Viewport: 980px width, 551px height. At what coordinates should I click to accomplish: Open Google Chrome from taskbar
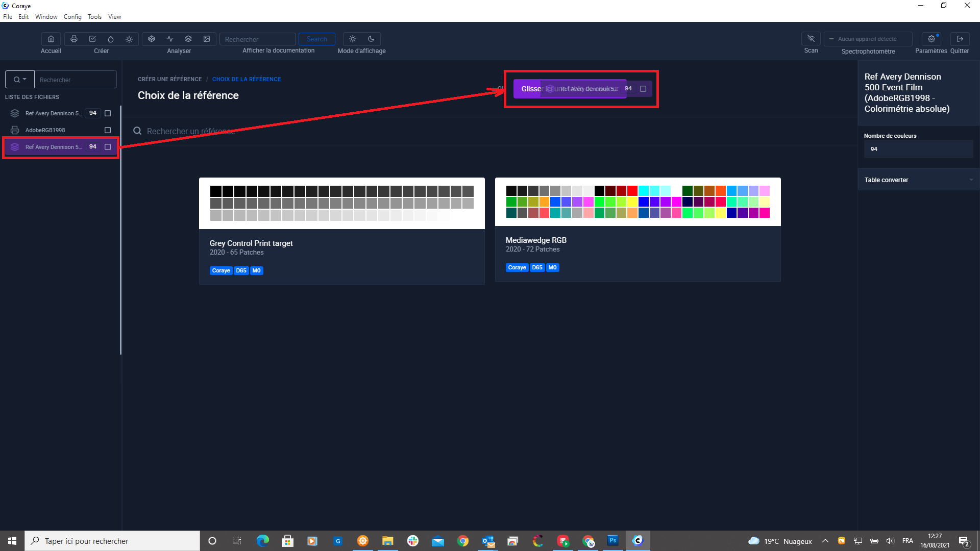pyautogui.click(x=463, y=541)
